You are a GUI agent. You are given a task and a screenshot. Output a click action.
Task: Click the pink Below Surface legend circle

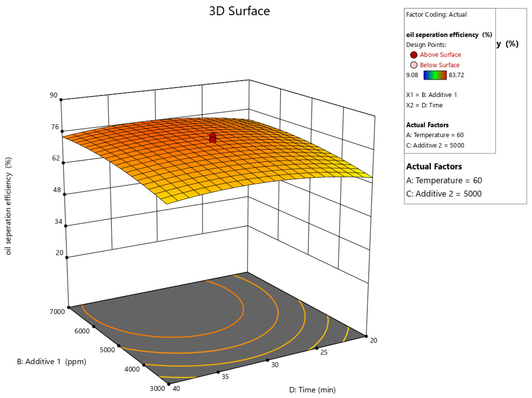pyautogui.click(x=413, y=65)
